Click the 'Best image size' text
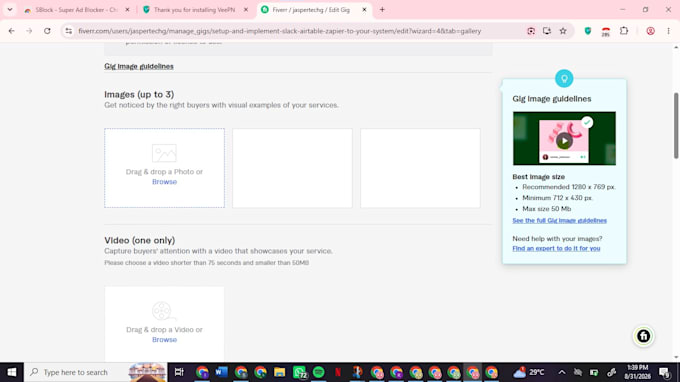The height and width of the screenshot is (382, 680). [x=539, y=177]
